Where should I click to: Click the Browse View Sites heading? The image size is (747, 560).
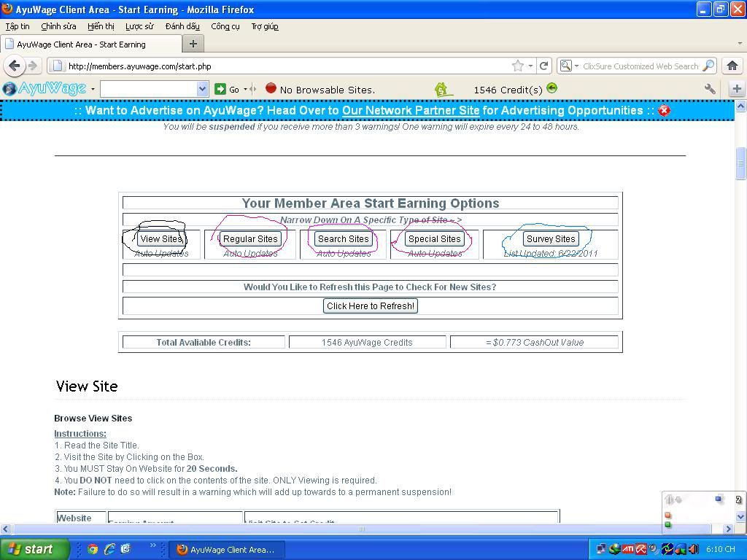pos(93,418)
